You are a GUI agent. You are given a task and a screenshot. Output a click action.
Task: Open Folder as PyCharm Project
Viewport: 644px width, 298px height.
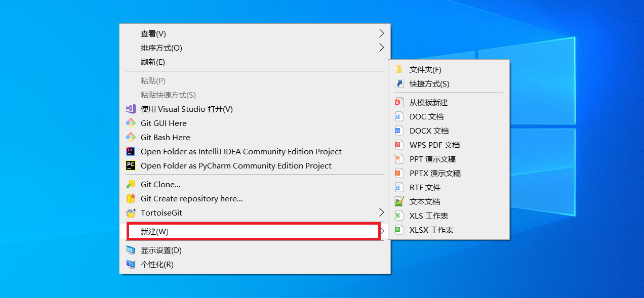(x=255, y=166)
